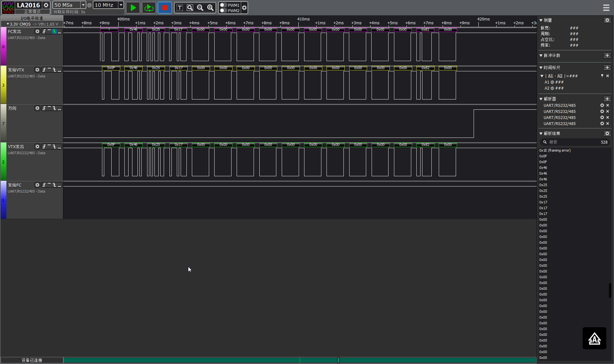Image resolution: width=614 pixels, height=364 pixels.
Task: Click the zoom-to-fit magnifier icon
Action: pos(190,8)
